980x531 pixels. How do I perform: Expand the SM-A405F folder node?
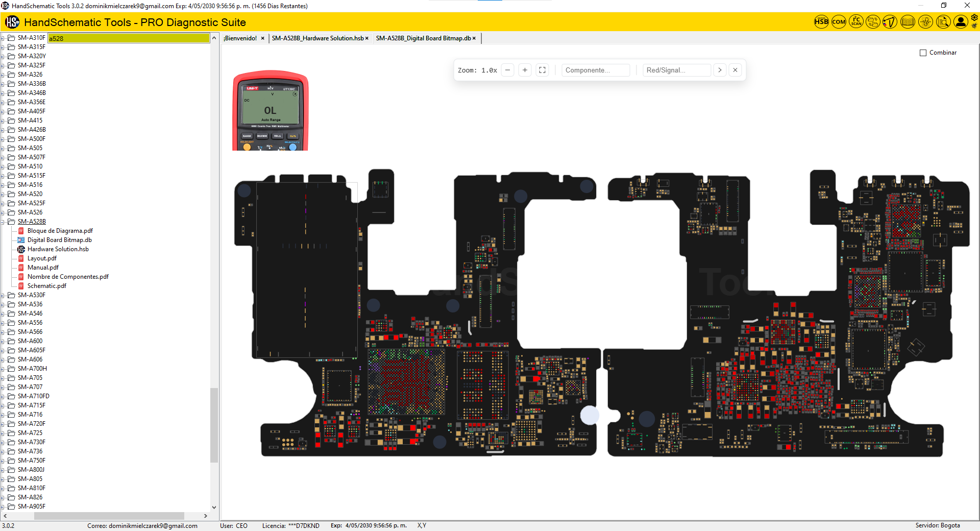[x=3, y=111]
